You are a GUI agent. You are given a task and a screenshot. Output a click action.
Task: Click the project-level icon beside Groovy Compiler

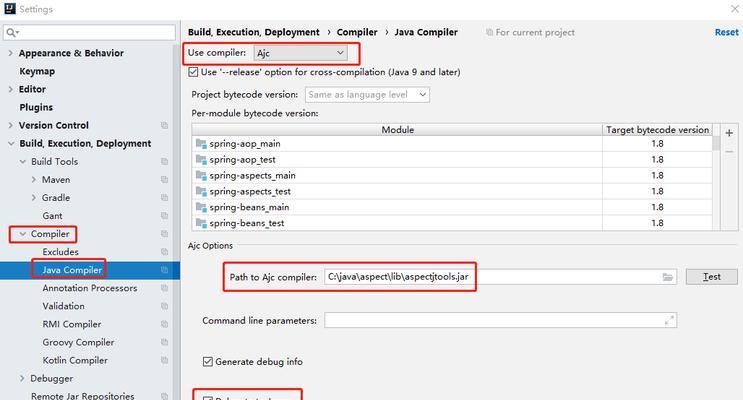164,342
